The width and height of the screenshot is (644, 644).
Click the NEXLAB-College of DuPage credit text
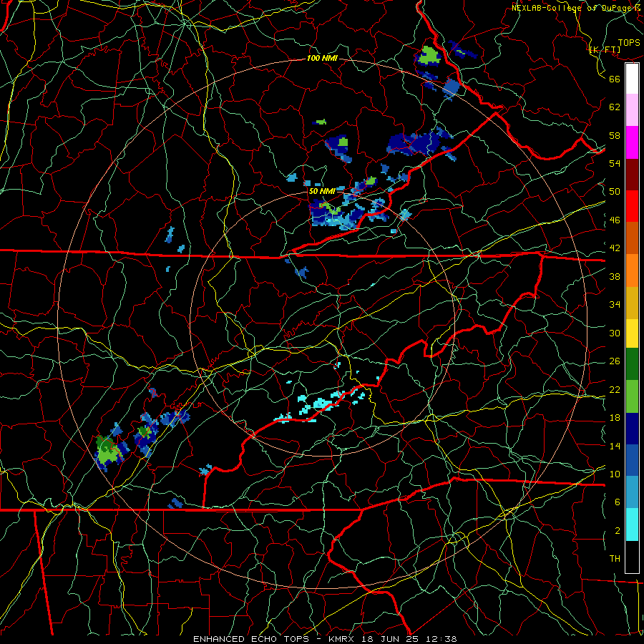[x=577, y=7]
